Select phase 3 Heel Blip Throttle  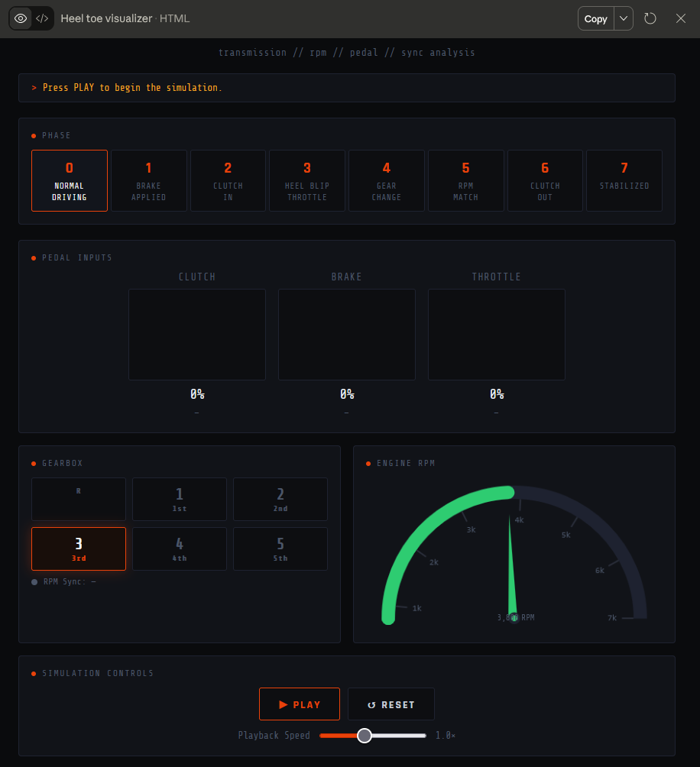[307, 180]
